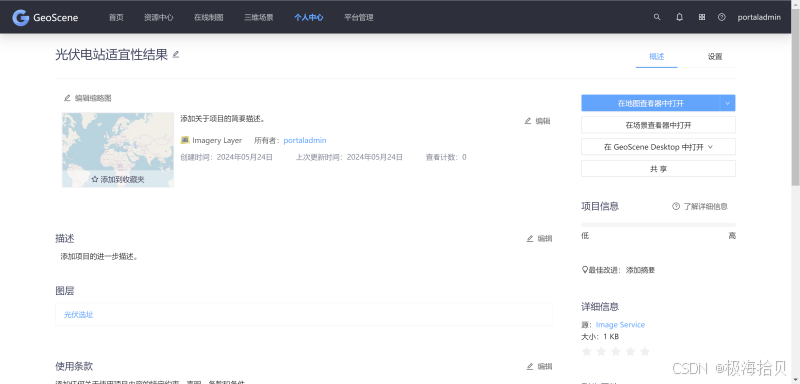Viewport: 800px width, 384px height.
Task: Open the 光伏选址 layer link
Action: click(x=79, y=315)
